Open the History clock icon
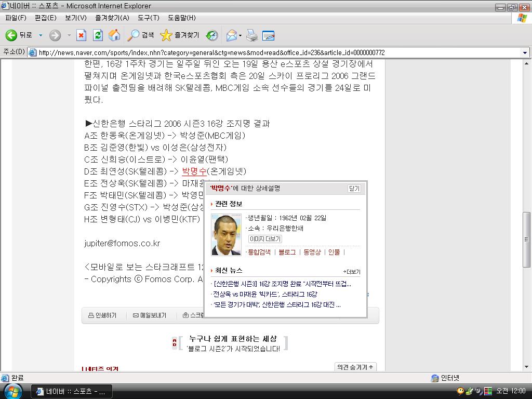This screenshot has height=399, width=532. (x=212, y=35)
